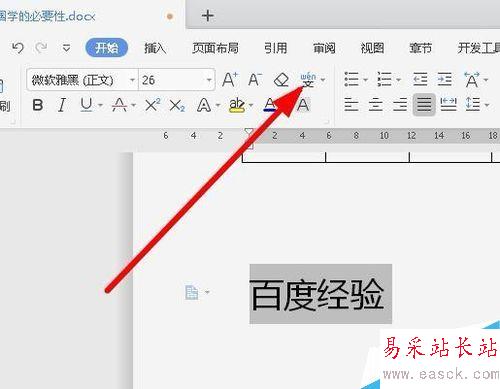Open pinyin guide dropdown arrow
500x389 pixels.
(323, 80)
